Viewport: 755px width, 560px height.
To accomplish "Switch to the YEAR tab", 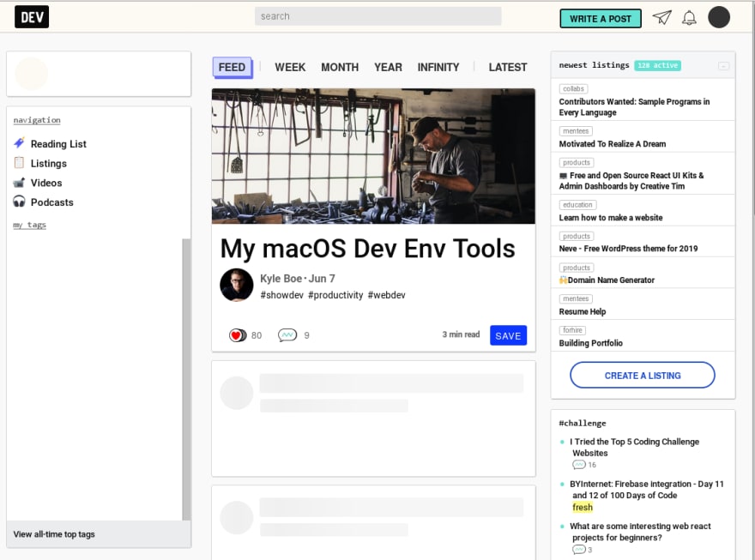I will pos(388,68).
